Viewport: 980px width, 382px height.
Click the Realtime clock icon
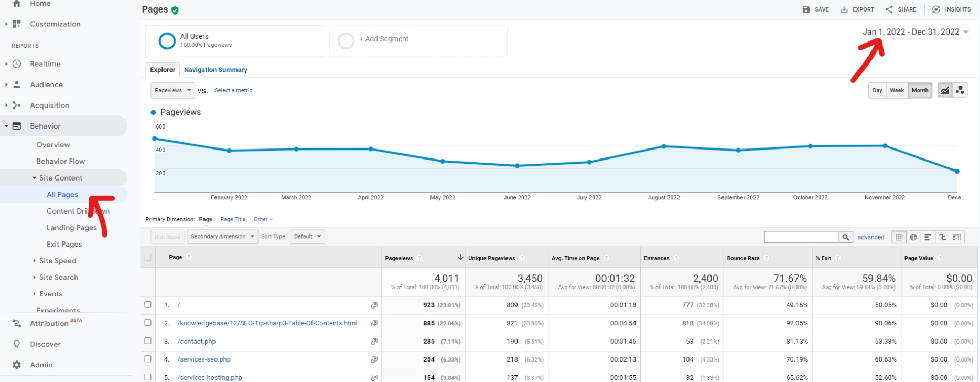pyautogui.click(x=17, y=64)
